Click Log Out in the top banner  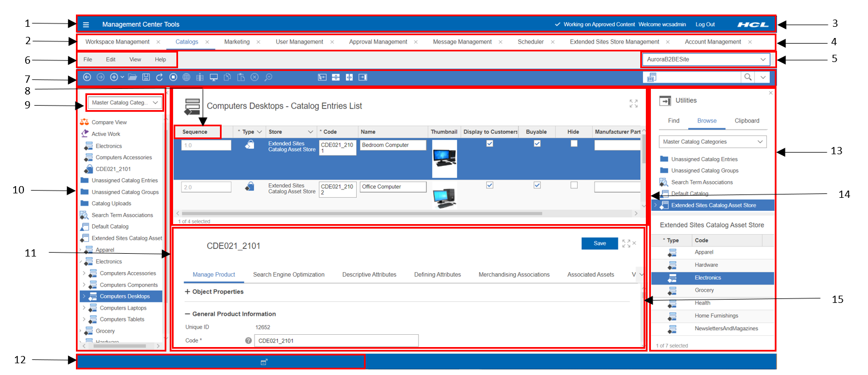pyautogui.click(x=705, y=24)
